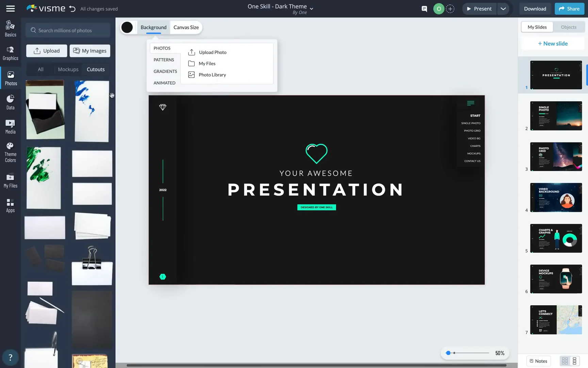Screen dimensions: 588x368
Task: Open the Basics sidebar panel
Action: click(11, 29)
